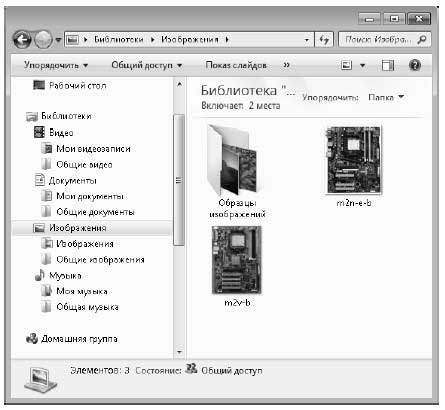445x410 pixels.
Task: Click the address bar refresh icon
Action: tap(324, 40)
